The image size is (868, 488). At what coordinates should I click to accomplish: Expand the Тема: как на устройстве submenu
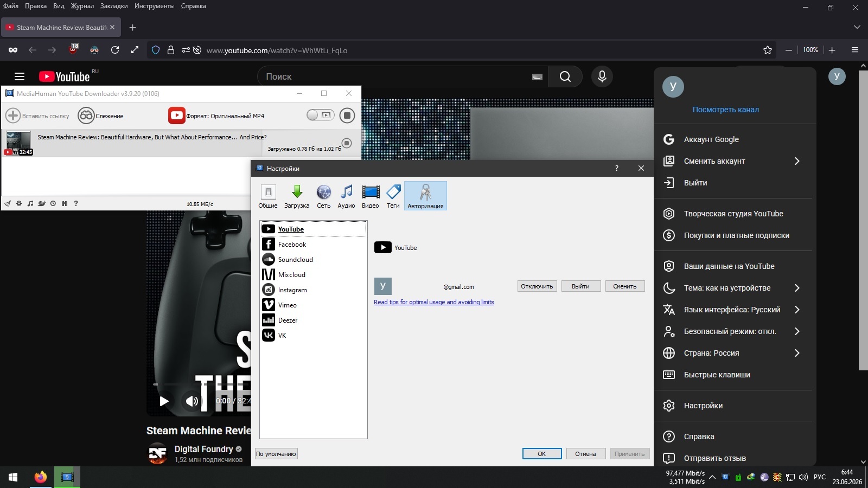(x=797, y=288)
